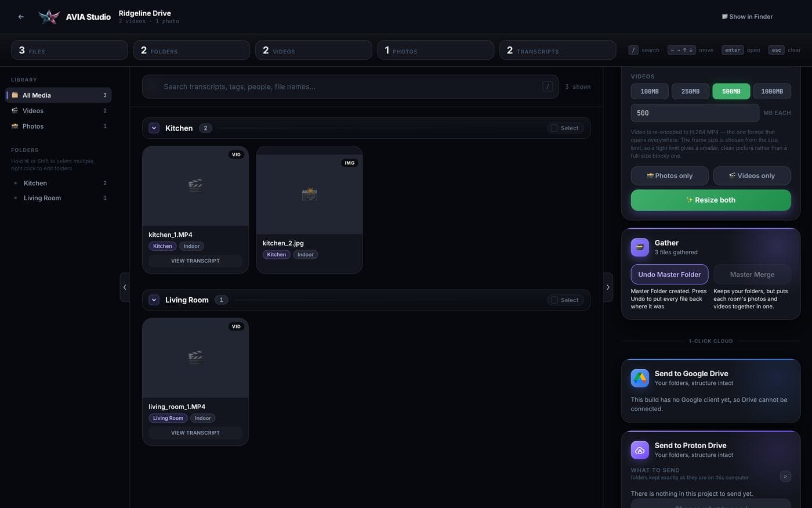812x508 pixels.
Task: Collapse the left sidebar with its arrow
Action: click(x=125, y=287)
